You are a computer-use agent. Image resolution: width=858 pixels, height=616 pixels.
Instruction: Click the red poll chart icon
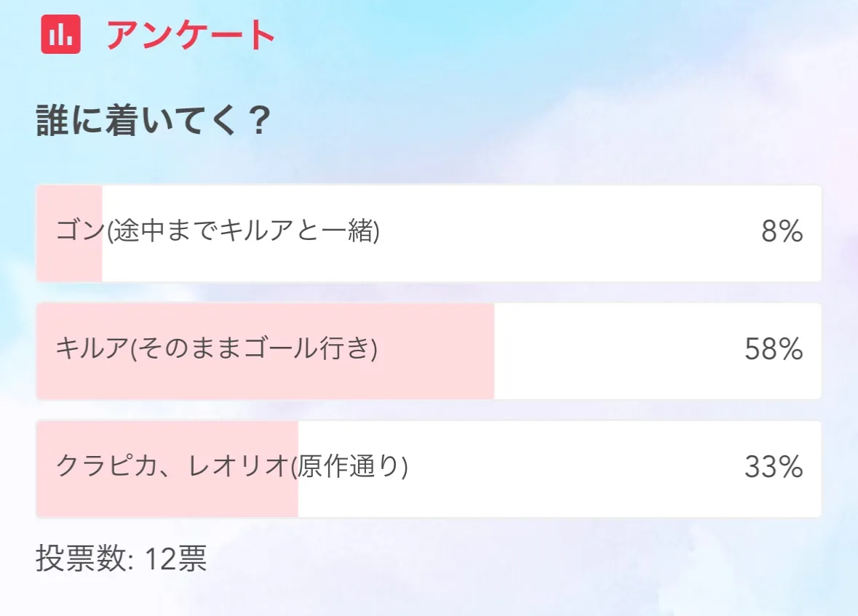click(60, 34)
